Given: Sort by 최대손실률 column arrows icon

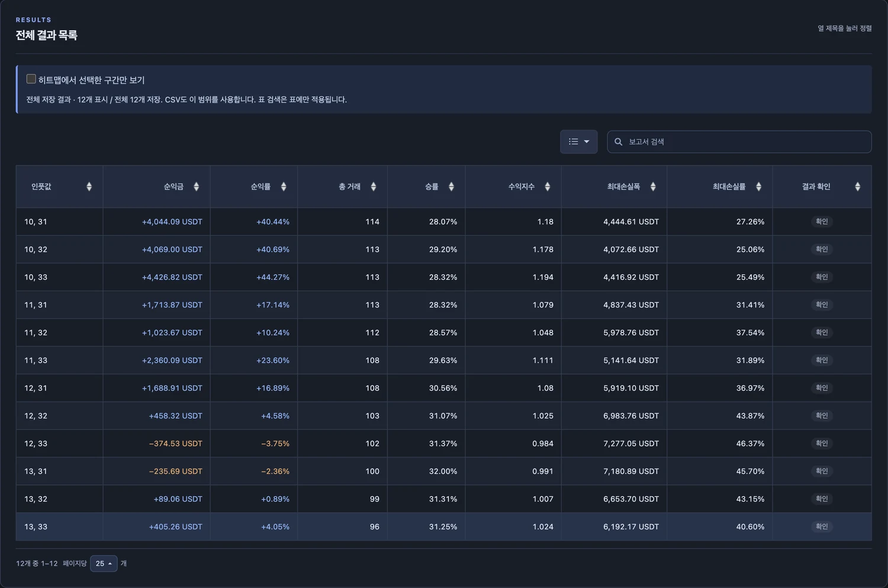Looking at the screenshot, I should coord(758,186).
